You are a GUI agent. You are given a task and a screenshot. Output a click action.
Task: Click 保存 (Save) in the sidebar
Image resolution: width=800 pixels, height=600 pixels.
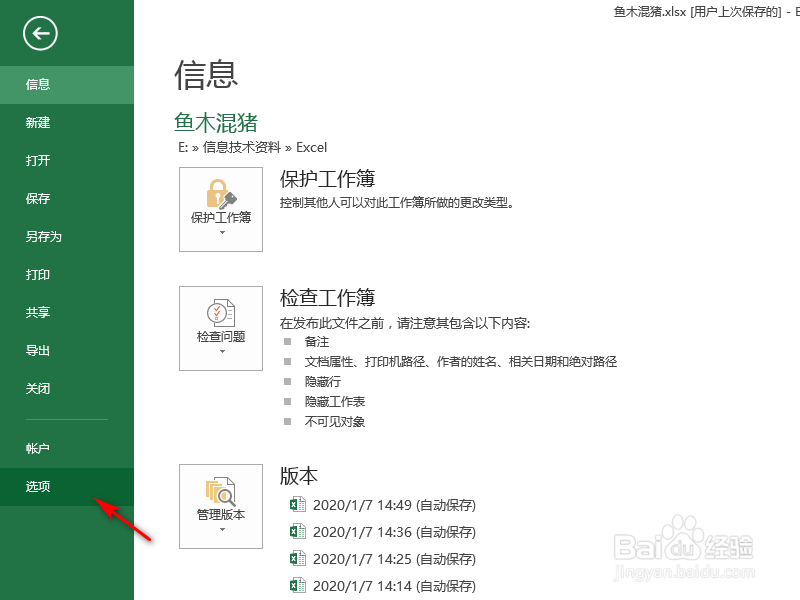point(37,198)
